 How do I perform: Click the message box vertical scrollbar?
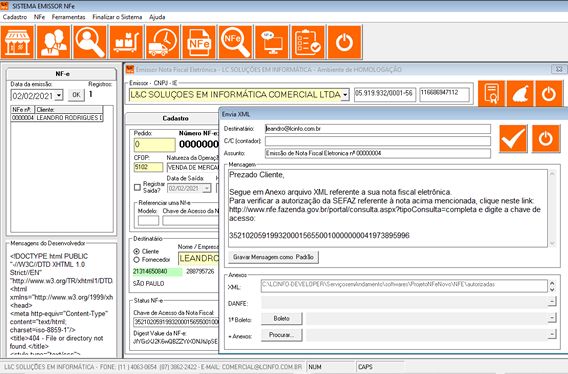point(552,208)
